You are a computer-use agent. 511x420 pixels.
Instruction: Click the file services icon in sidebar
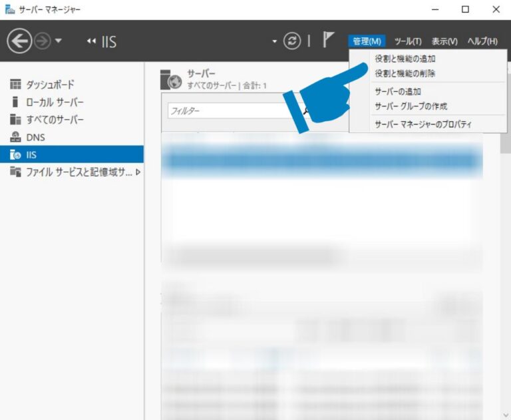tap(15, 172)
